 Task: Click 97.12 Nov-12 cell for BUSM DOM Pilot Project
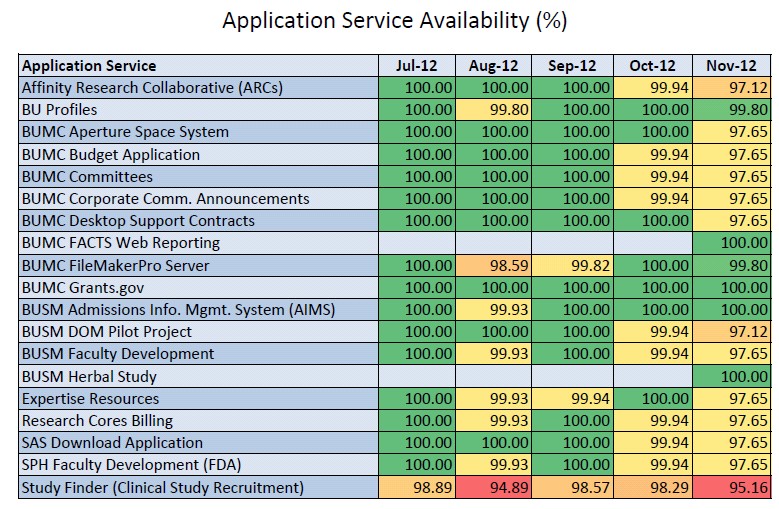point(732,332)
